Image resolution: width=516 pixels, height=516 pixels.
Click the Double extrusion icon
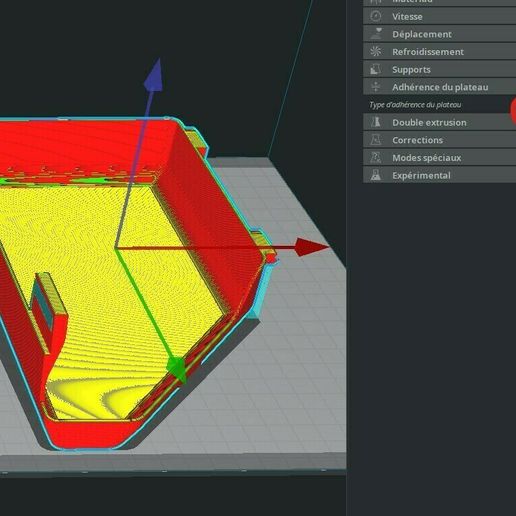(x=376, y=122)
